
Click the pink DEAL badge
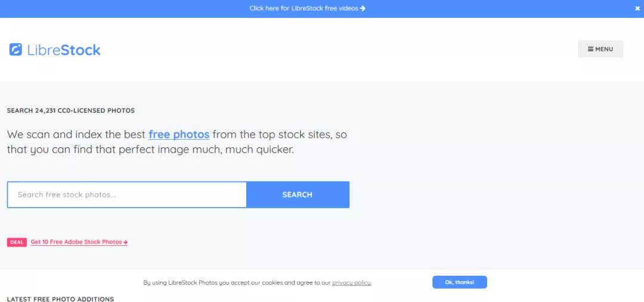pos(17,242)
